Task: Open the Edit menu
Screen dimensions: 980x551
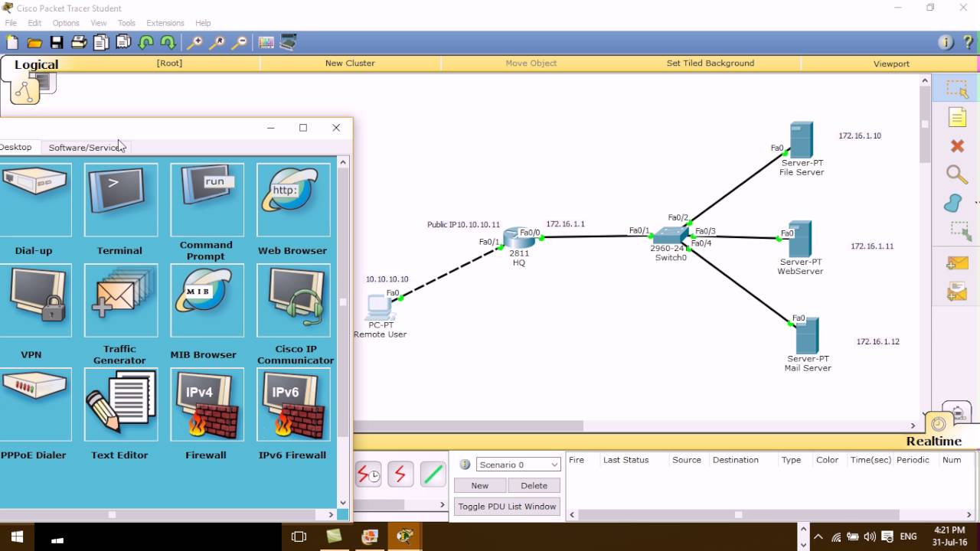Action: coord(34,23)
